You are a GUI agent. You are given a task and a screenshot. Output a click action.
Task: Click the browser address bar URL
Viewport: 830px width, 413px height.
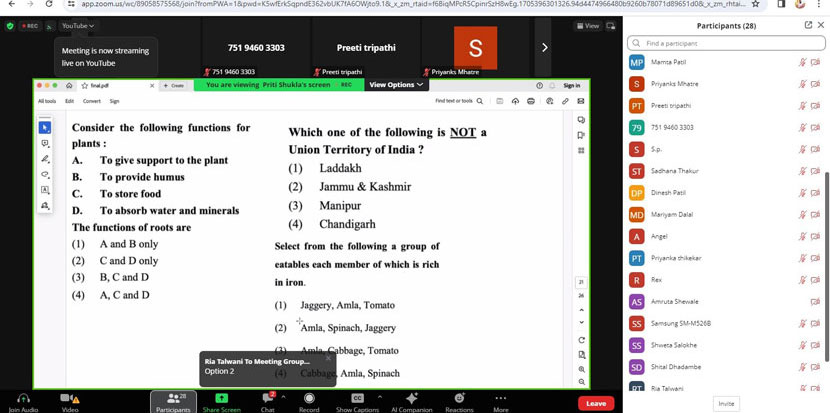point(413,3)
